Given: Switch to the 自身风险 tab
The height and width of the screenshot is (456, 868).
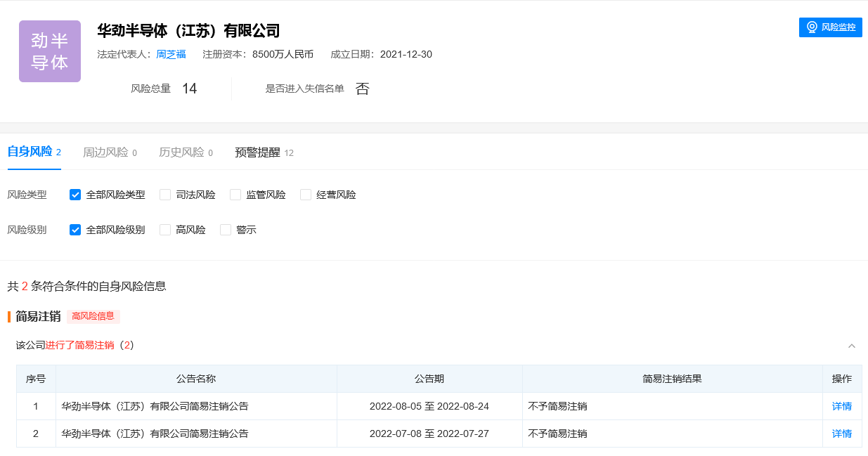Looking at the screenshot, I should pos(34,152).
